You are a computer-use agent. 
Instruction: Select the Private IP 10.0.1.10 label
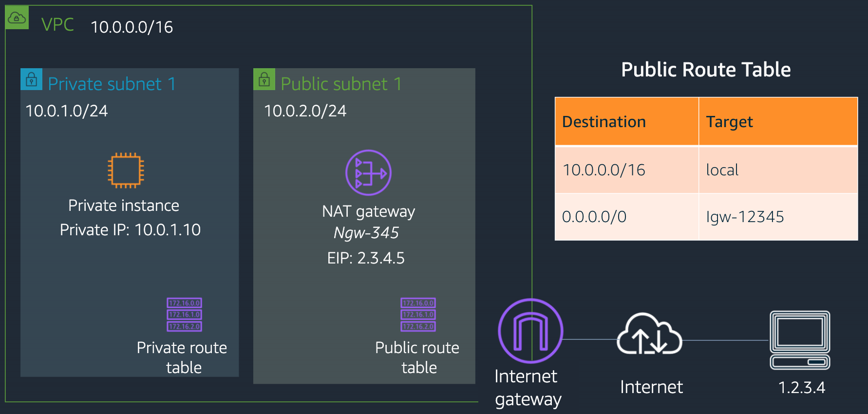130,230
